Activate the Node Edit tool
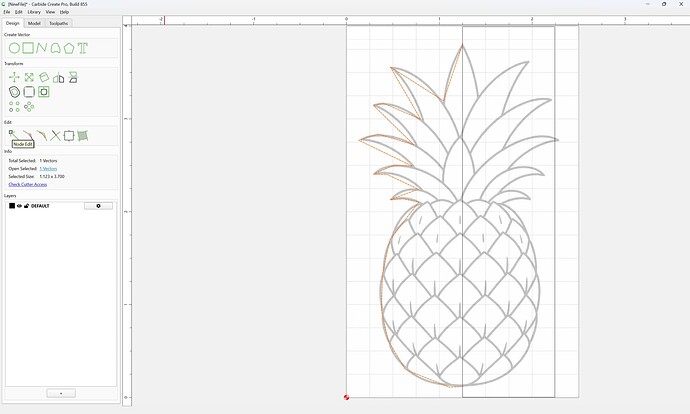The height and width of the screenshot is (414, 690). (x=14, y=135)
